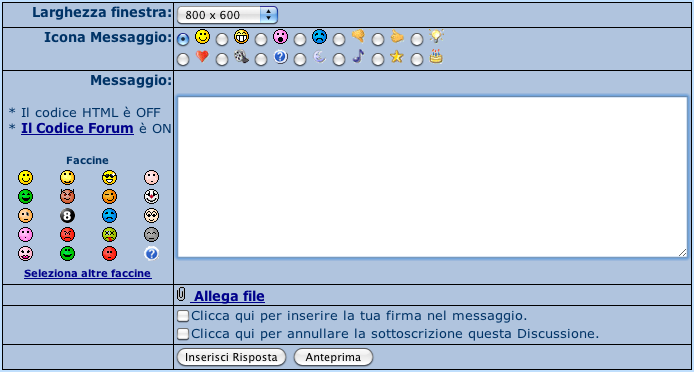Insert the blue question mark from Faccine grid

coord(151,254)
